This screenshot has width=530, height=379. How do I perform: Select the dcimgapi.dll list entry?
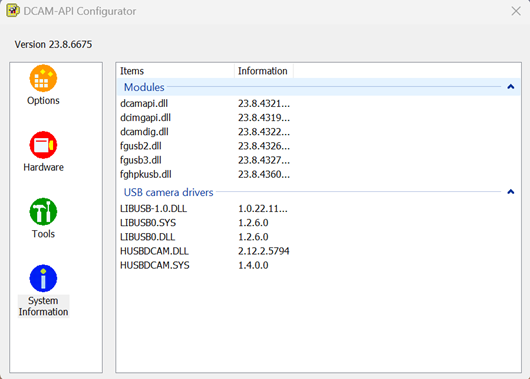(x=318, y=118)
